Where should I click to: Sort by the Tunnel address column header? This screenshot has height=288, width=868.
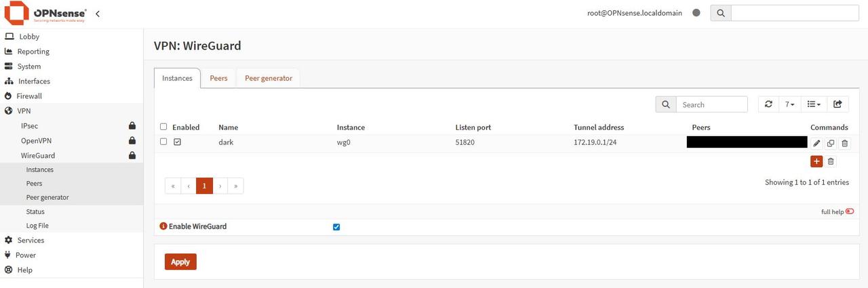(x=599, y=127)
